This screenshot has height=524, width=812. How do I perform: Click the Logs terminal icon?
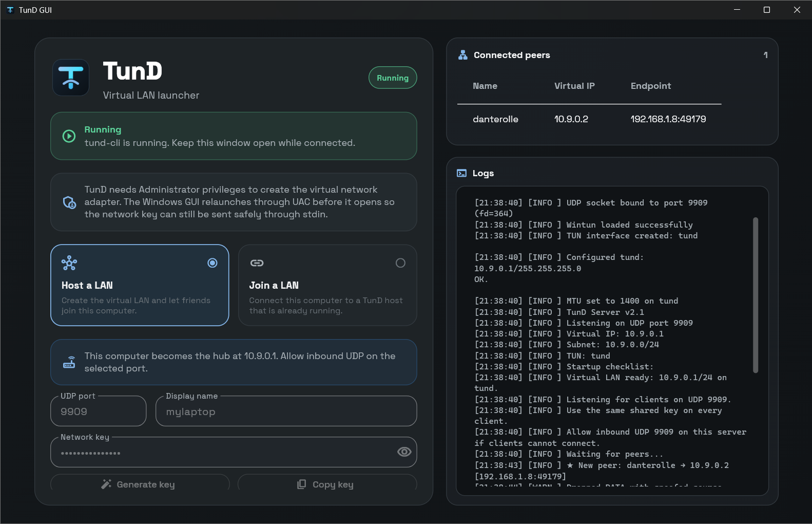coord(462,173)
